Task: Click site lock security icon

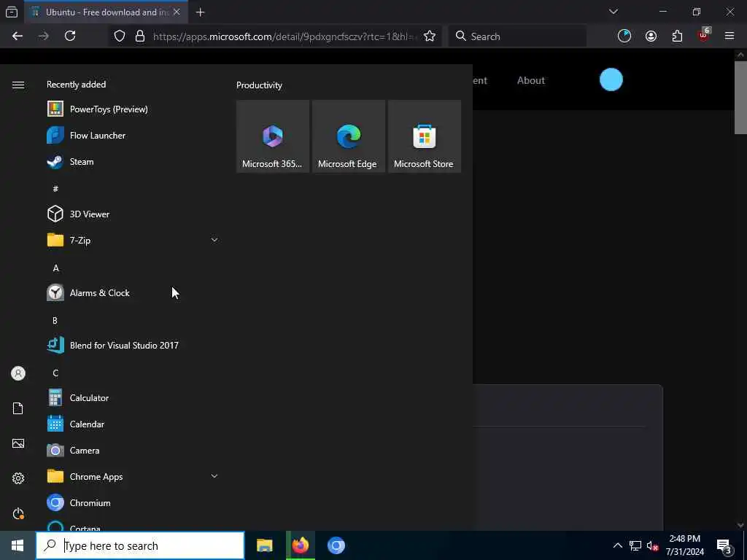Action: [x=139, y=36]
